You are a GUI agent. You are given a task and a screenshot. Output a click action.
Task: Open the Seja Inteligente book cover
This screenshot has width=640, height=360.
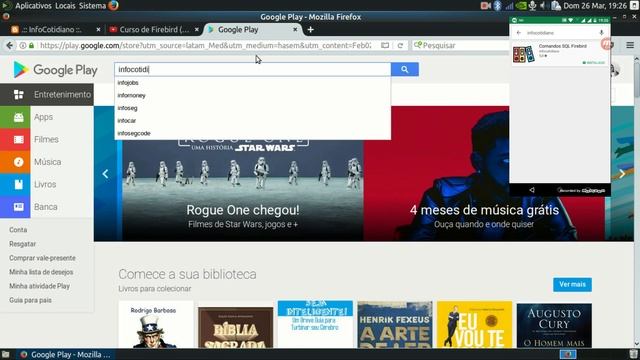315,325
